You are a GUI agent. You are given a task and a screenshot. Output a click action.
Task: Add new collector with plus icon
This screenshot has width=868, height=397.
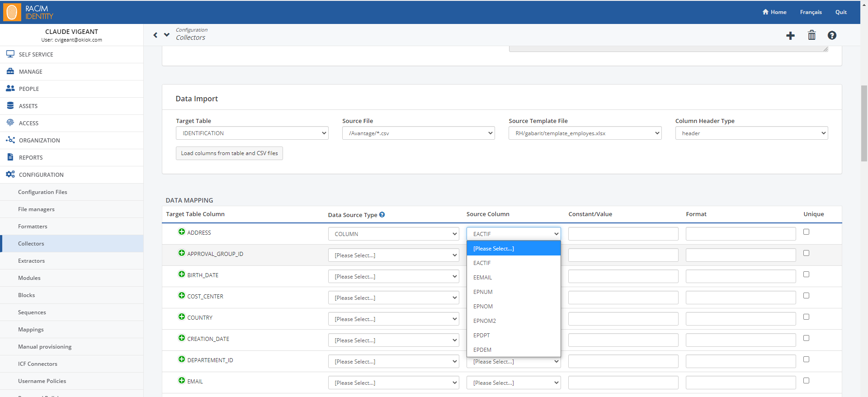[790, 36]
